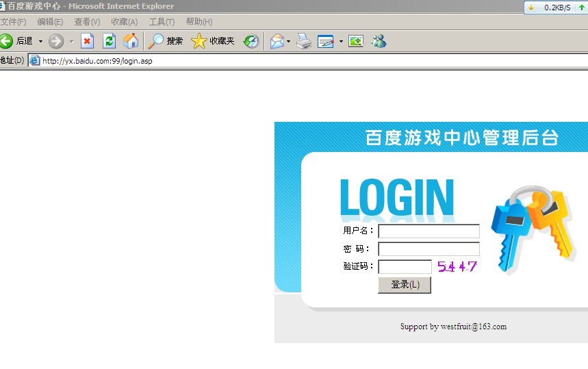
Task: Open the Forward button history dropdown arrow
Action: [71, 41]
